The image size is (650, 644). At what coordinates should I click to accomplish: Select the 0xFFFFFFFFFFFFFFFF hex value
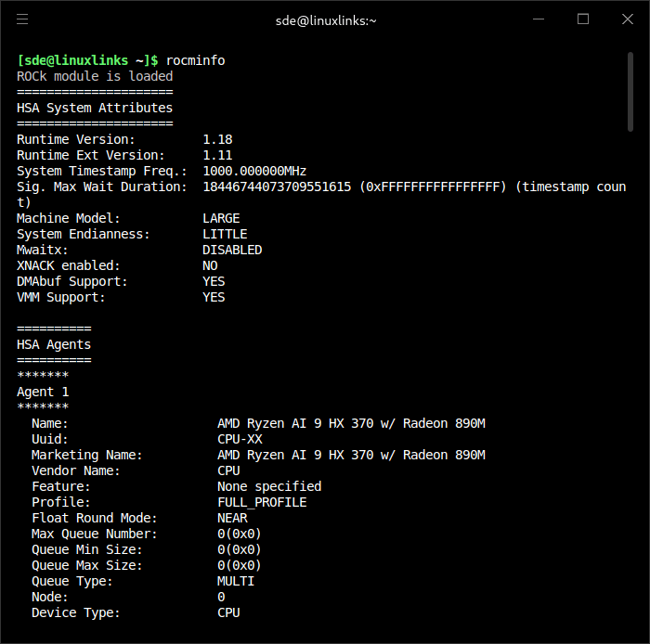point(433,187)
